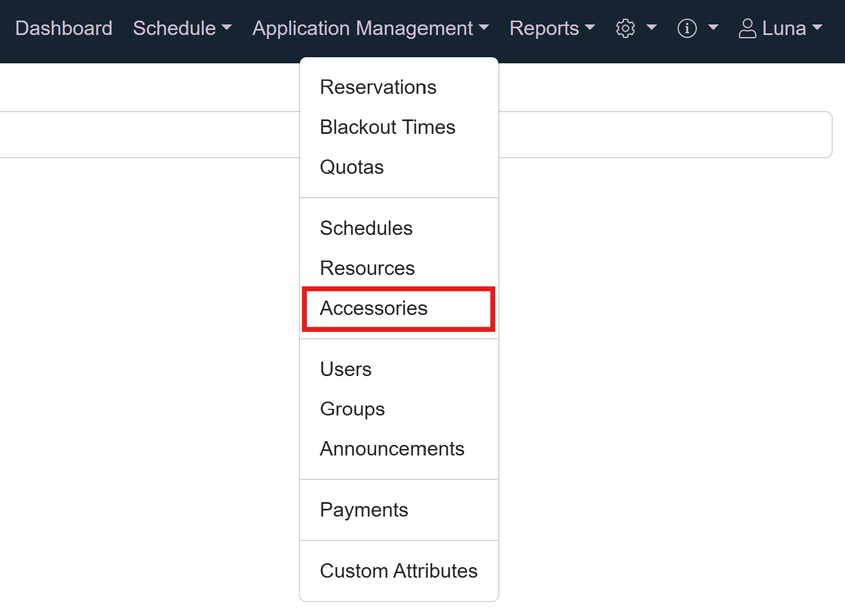
Task: Select Groups from the dropdown
Action: (352, 409)
